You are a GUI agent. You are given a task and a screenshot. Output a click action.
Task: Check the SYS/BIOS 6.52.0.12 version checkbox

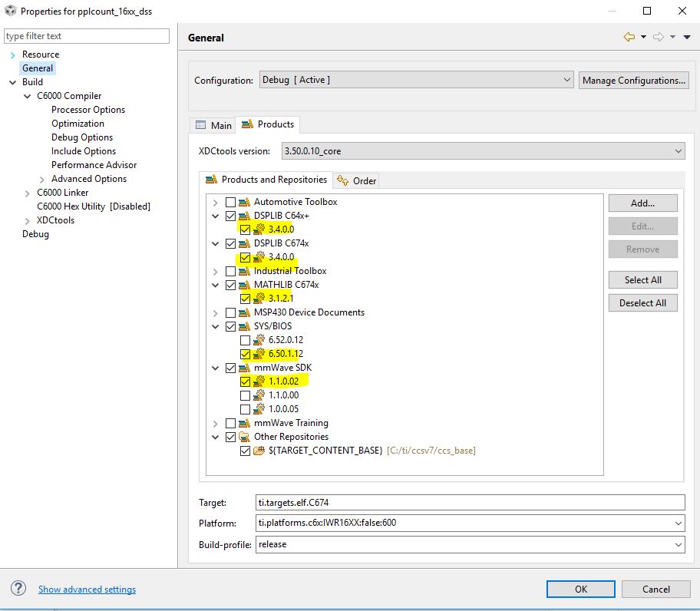coord(245,341)
